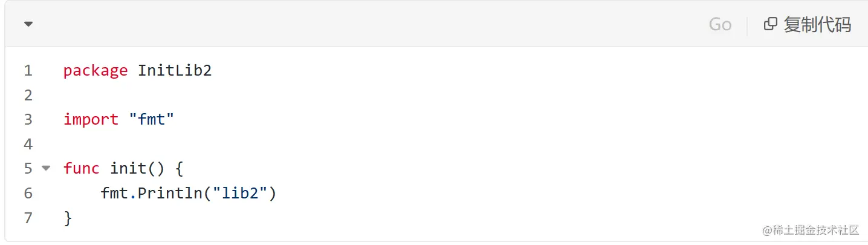Click the import keyword
Viewport: 868px width, 245px height.
tap(91, 120)
